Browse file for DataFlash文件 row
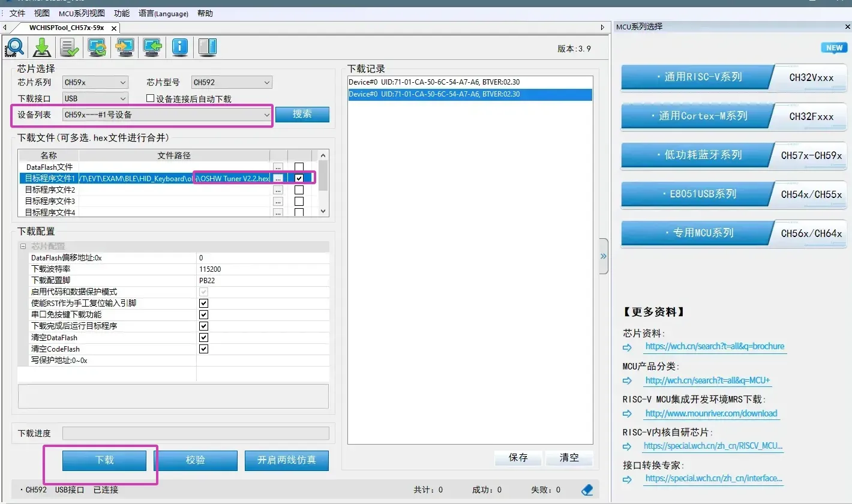Viewport: 852px width, 504px height. pyautogui.click(x=278, y=167)
